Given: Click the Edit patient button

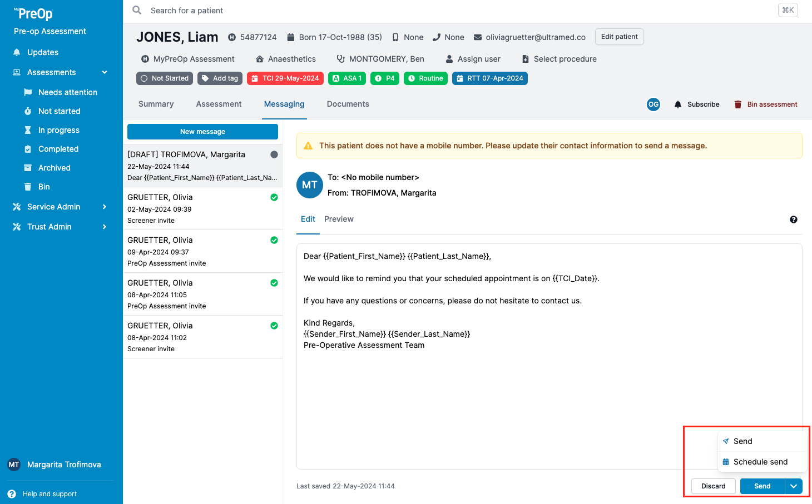Looking at the screenshot, I should (x=619, y=37).
